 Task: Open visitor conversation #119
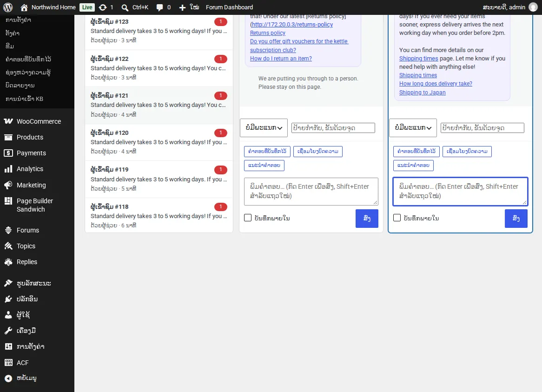click(159, 179)
